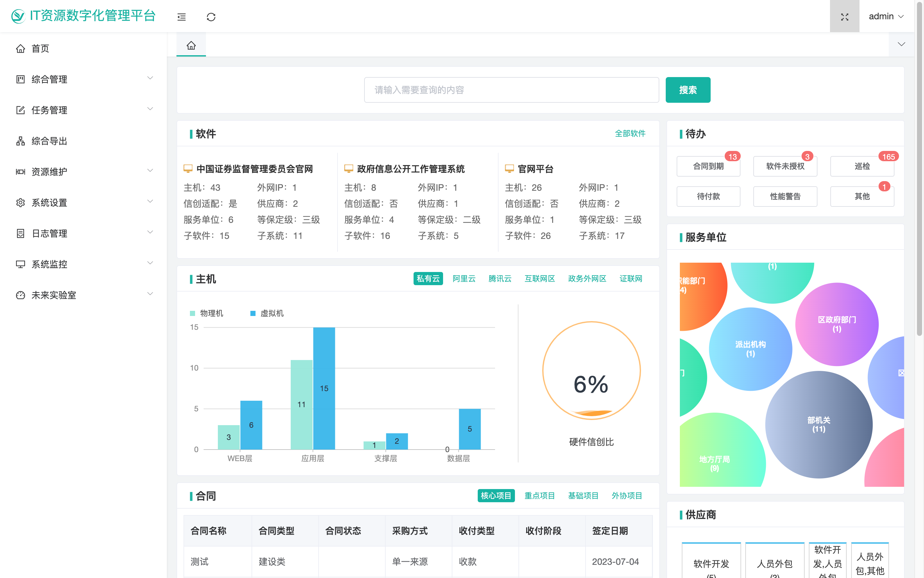Toggle the 虚拟机 legend marker
This screenshot has height=578, width=924.
coord(253,313)
